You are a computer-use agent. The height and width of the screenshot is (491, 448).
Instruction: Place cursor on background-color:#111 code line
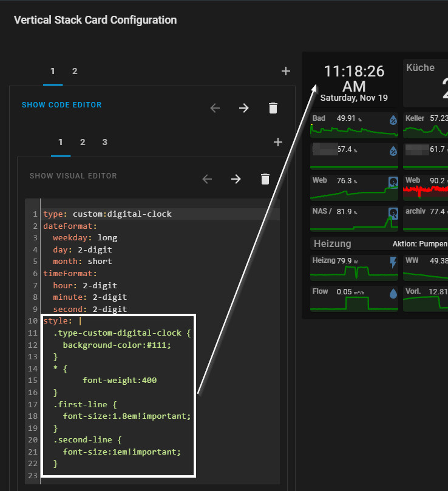tap(117, 345)
